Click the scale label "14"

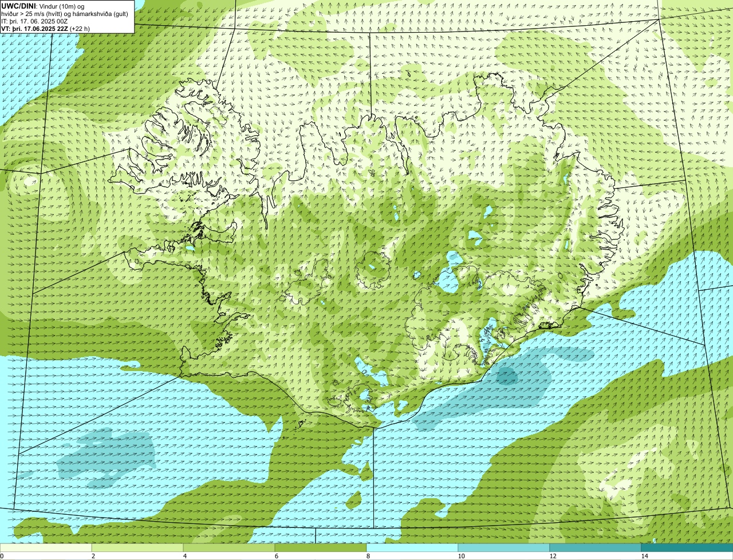click(x=644, y=556)
